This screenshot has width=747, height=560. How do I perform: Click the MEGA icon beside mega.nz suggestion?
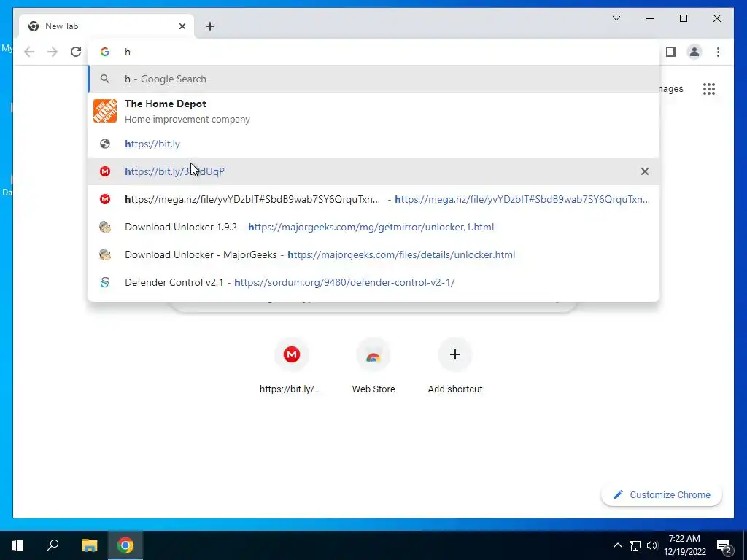(x=105, y=199)
